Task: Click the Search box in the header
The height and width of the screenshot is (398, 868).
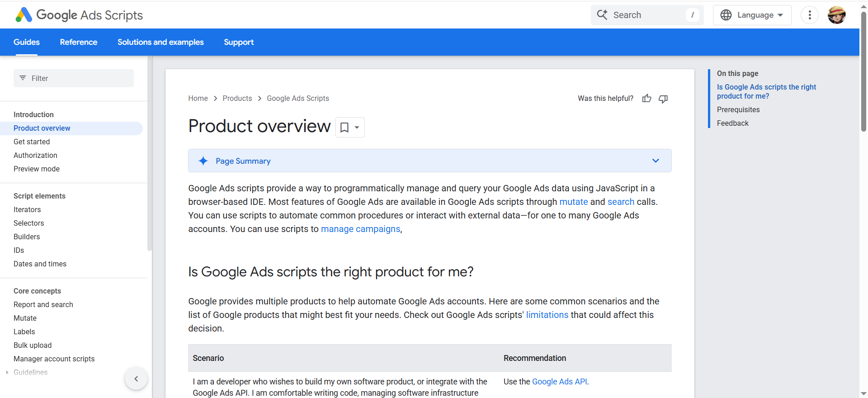Action: pos(646,15)
